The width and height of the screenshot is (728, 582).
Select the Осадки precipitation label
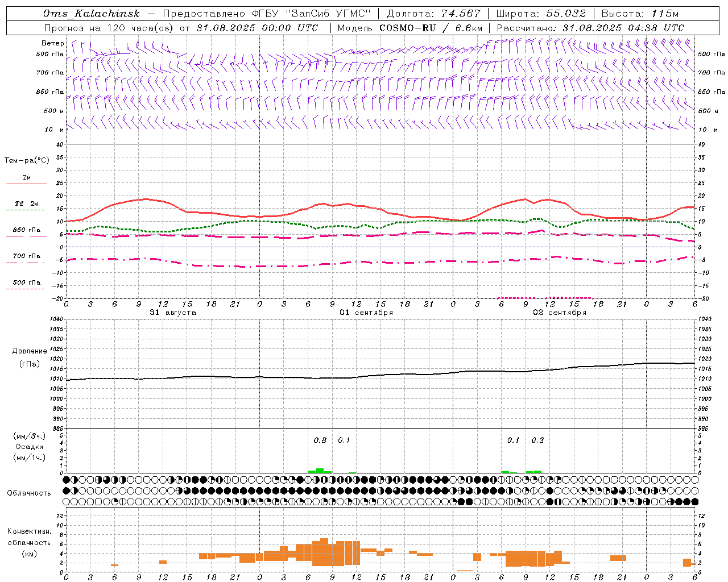30,447
